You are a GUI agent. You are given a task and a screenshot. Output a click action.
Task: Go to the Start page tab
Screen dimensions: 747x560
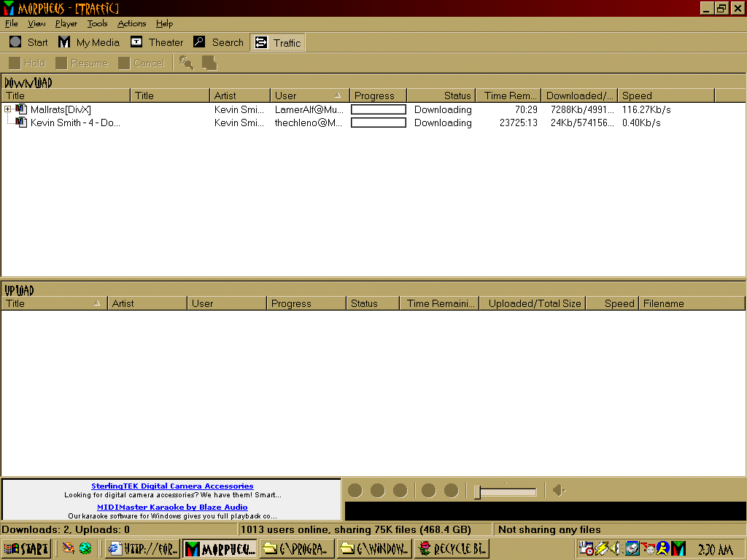click(28, 42)
